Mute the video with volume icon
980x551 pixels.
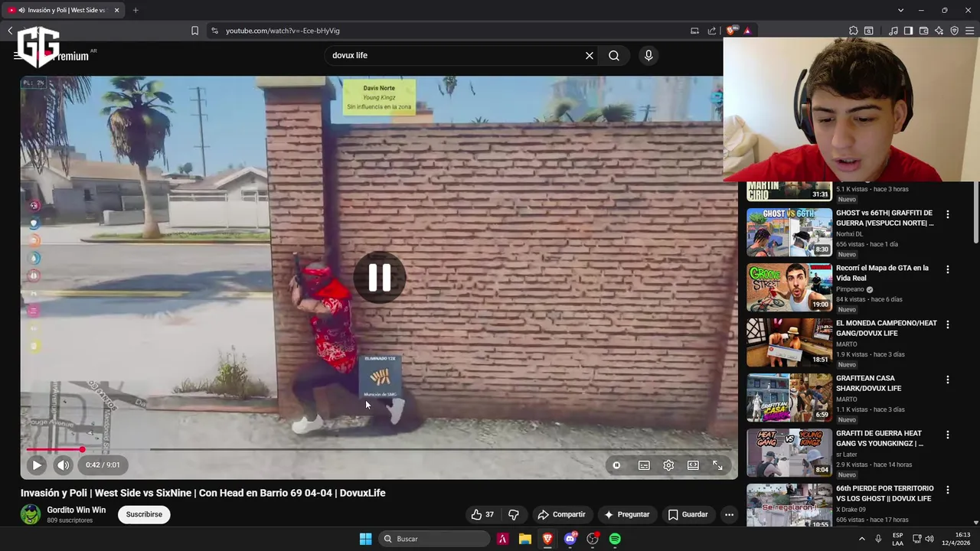(x=63, y=465)
